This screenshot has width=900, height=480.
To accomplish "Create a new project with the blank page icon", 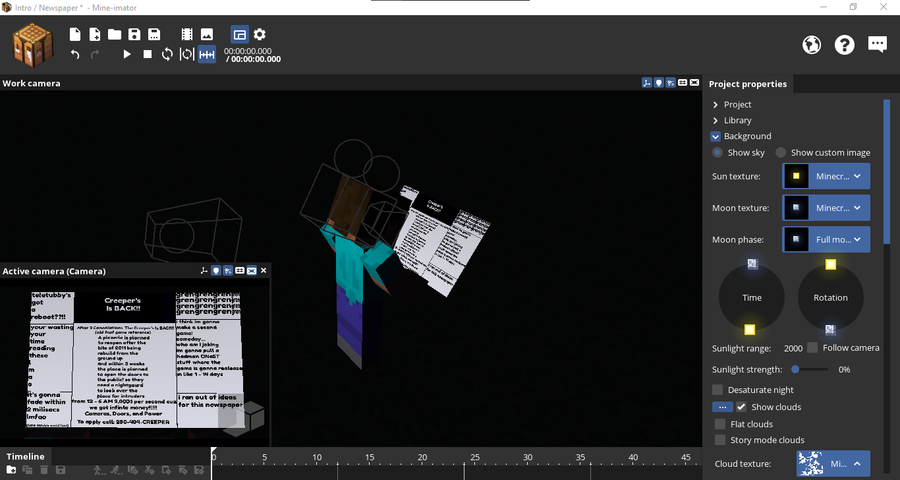I will pyautogui.click(x=75, y=34).
